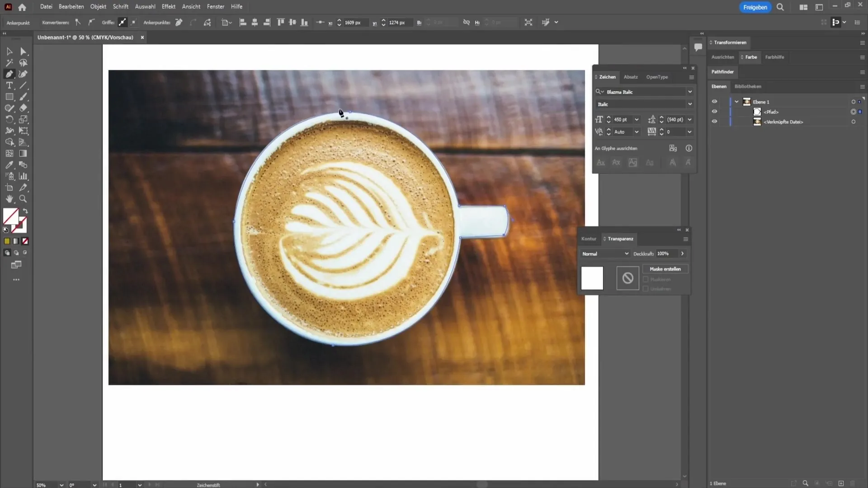Open the blend mode dropdown Normal
Screen dimensions: 868x488
pyautogui.click(x=606, y=254)
